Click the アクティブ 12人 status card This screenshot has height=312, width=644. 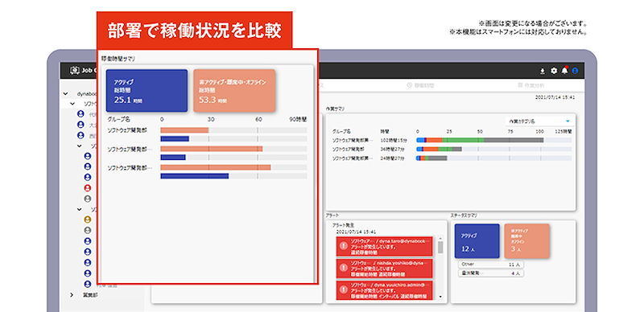[477, 241]
